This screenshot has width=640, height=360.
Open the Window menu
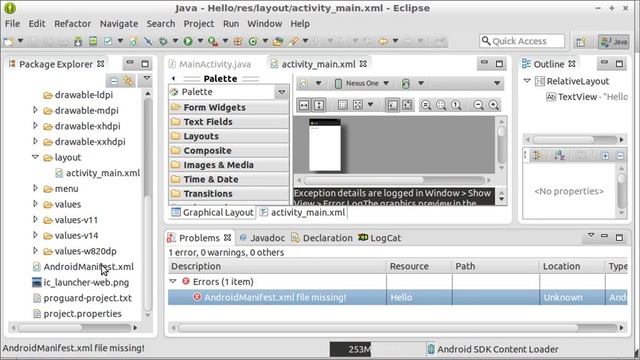point(264,24)
